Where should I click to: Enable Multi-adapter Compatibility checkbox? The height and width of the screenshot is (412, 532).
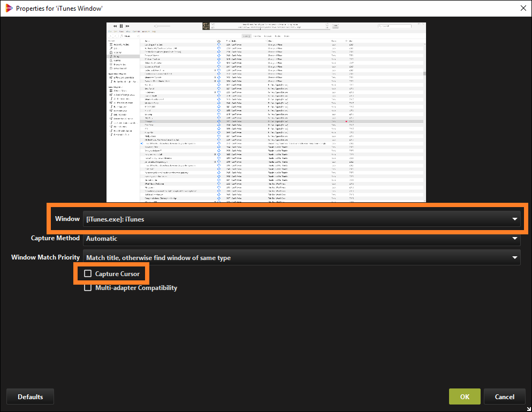pyautogui.click(x=88, y=287)
